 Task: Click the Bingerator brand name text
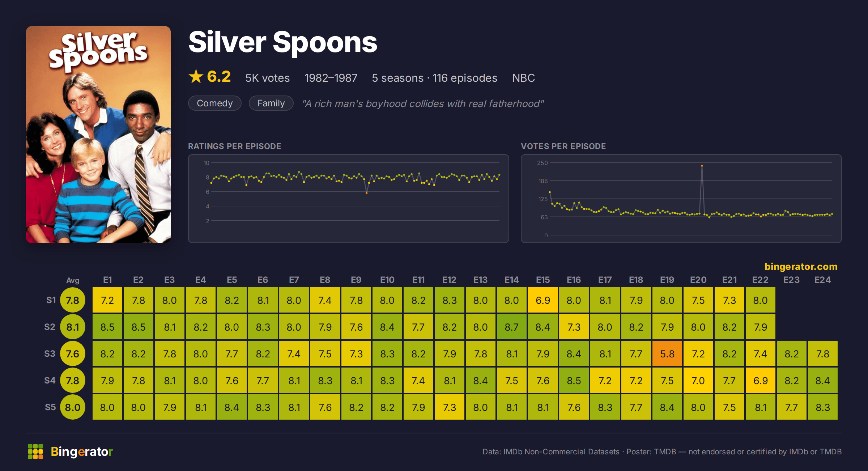point(82,451)
